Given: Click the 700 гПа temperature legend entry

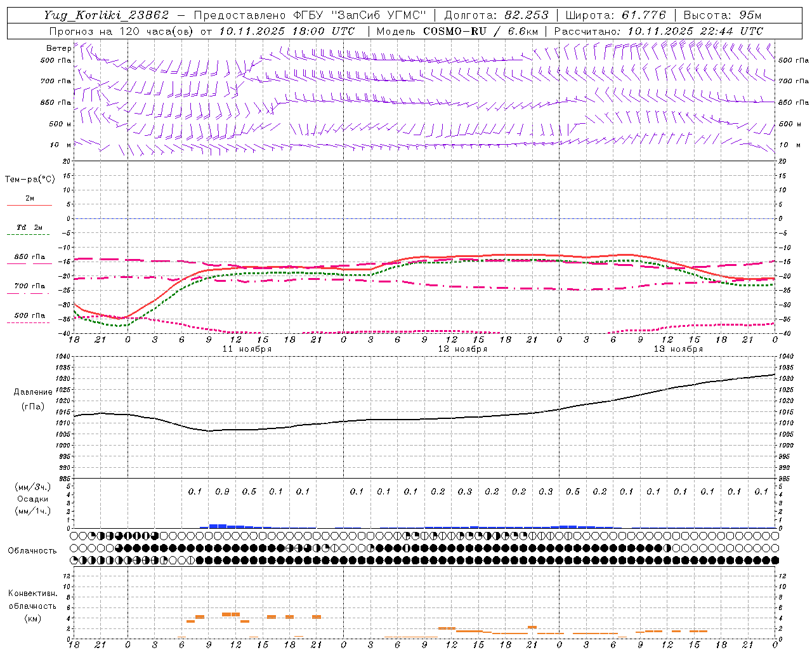Looking at the screenshot, I should pyautogui.click(x=30, y=286).
